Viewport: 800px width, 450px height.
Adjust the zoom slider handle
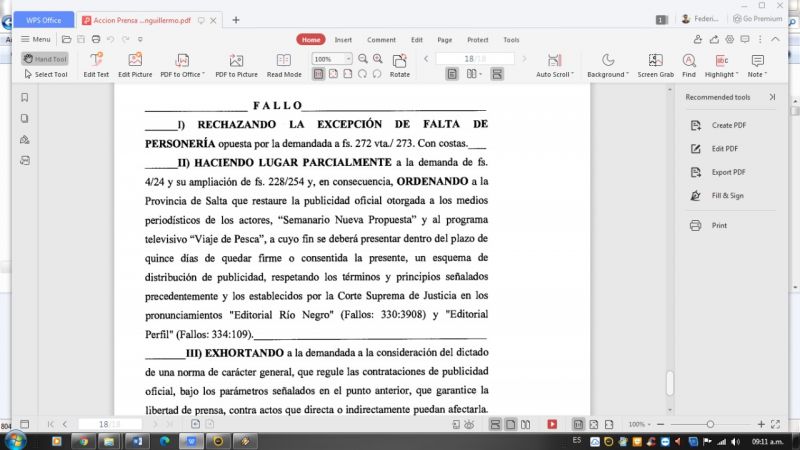pyautogui.click(x=710, y=424)
